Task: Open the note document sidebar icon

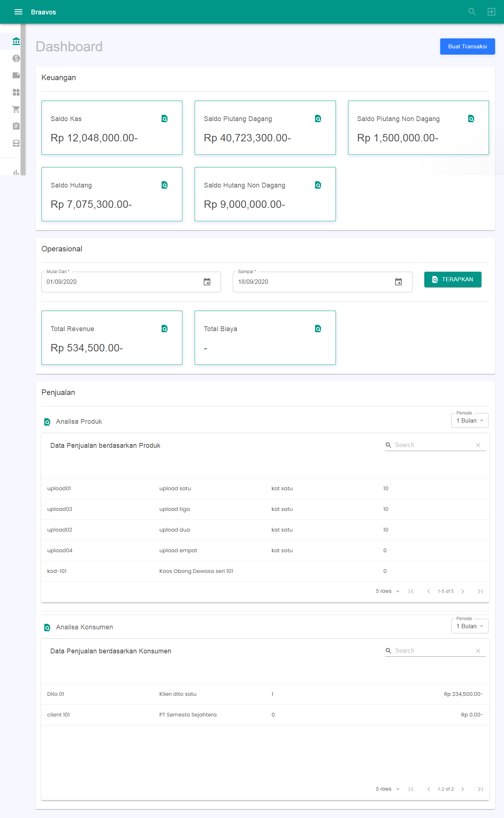Action: [x=16, y=75]
